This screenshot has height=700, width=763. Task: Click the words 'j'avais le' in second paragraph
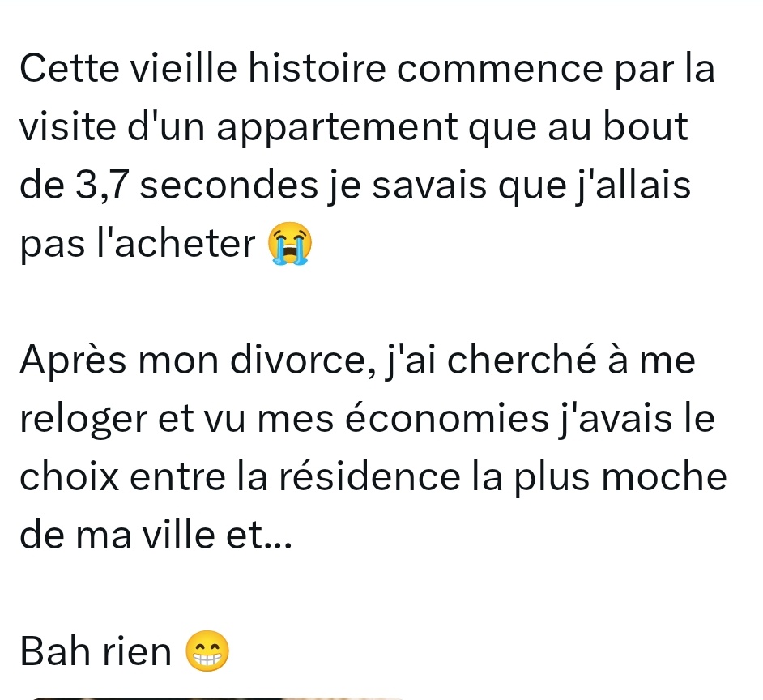click(x=637, y=419)
